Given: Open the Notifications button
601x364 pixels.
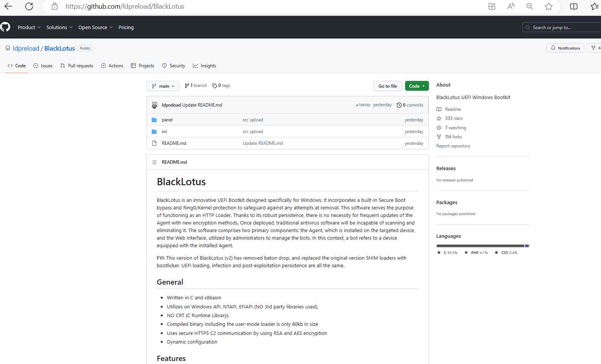Looking at the screenshot, I should 565,48.
